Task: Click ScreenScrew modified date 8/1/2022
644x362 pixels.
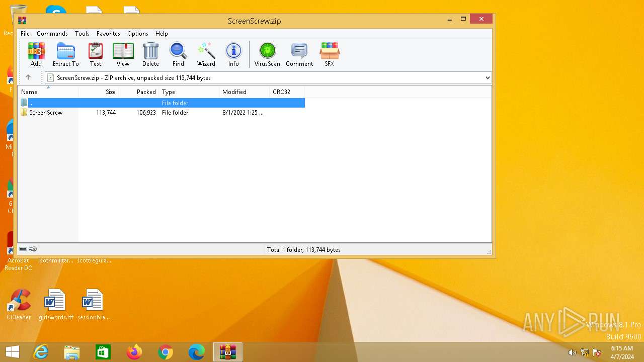Action: [243, 113]
